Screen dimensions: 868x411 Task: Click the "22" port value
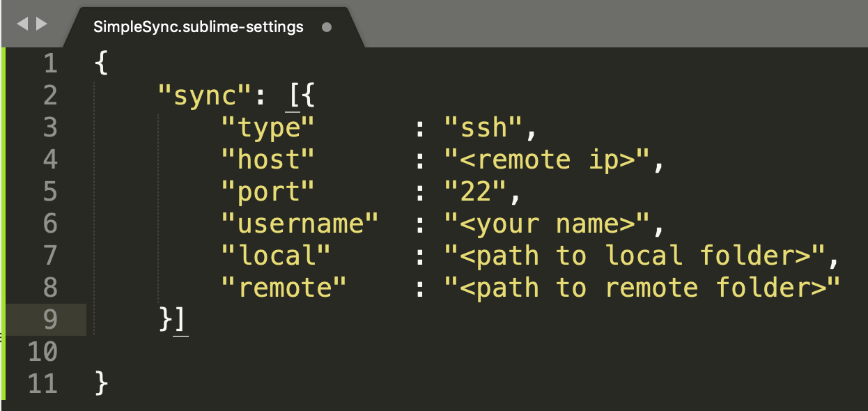pyautogui.click(x=475, y=192)
